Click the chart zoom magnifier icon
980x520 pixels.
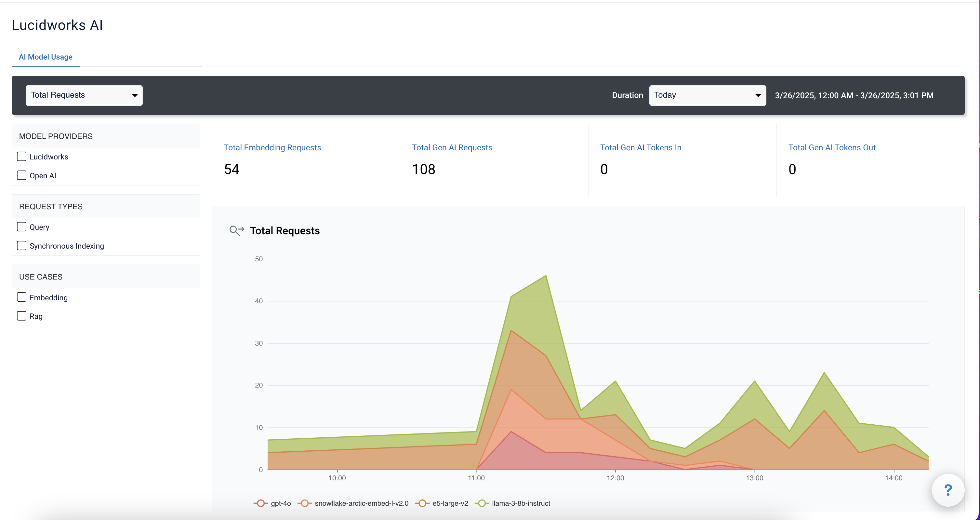(237, 230)
